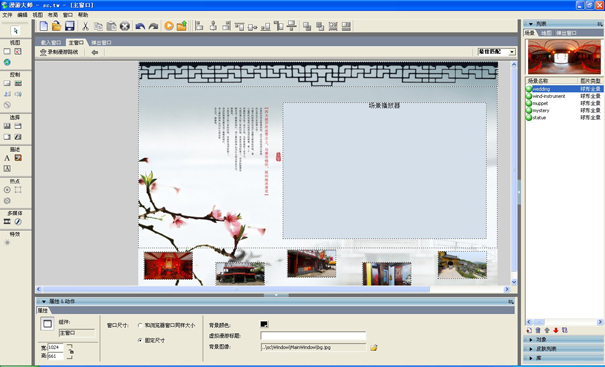605x367 pixels.
Task: Open the 文件 menu
Action: (x=7, y=15)
